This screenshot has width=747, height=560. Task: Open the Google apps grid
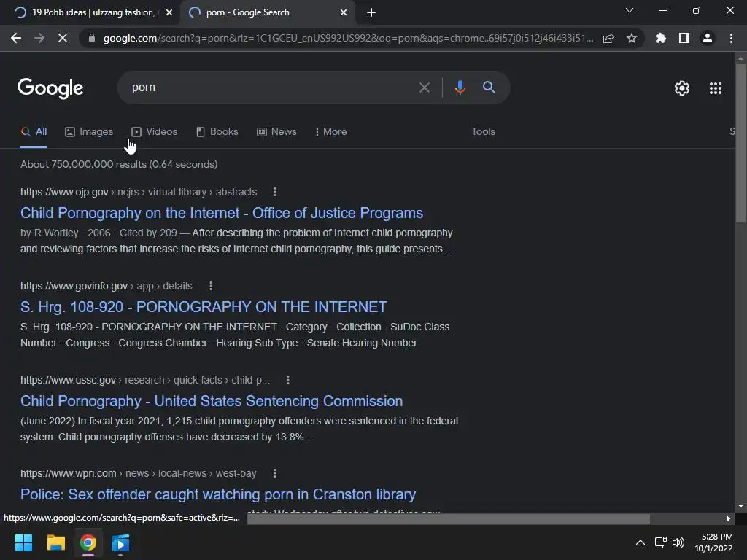point(716,88)
